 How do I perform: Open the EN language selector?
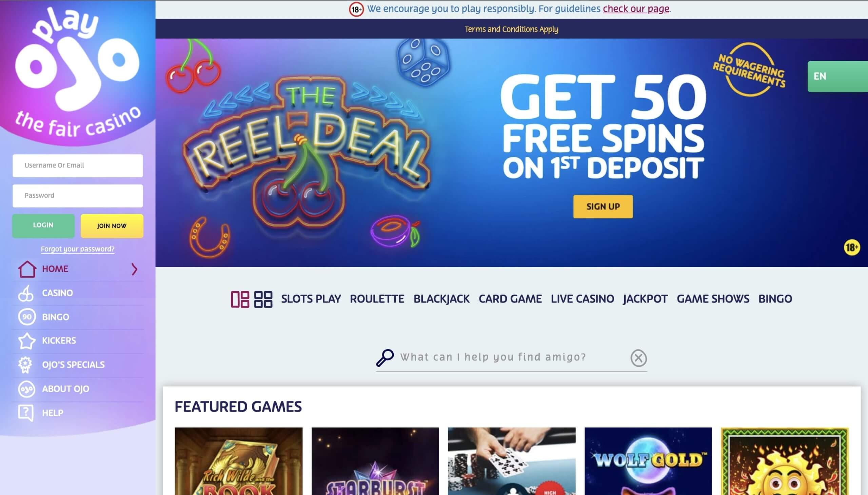coord(837,77)
